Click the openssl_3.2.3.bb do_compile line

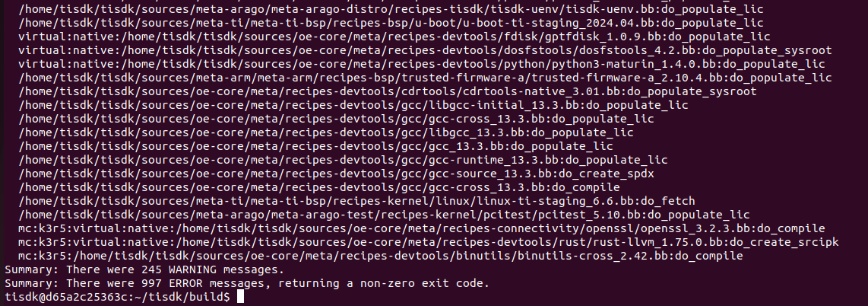(421, 228)
